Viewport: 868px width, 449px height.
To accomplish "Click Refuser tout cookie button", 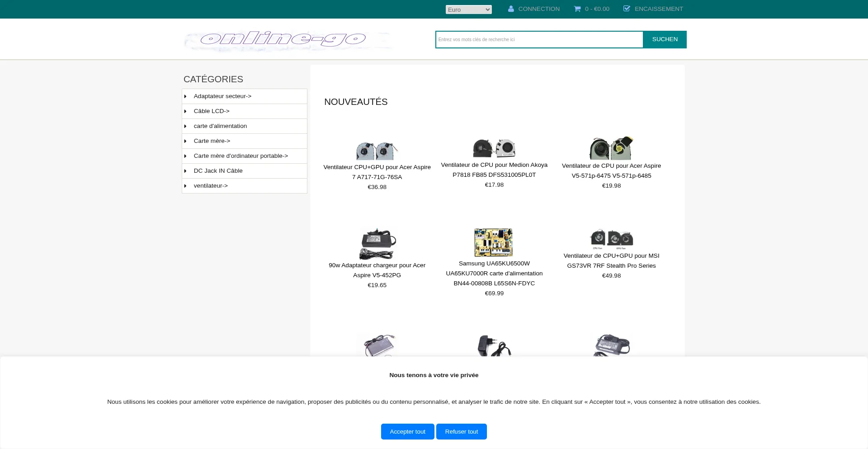I will tap(461, 431).
